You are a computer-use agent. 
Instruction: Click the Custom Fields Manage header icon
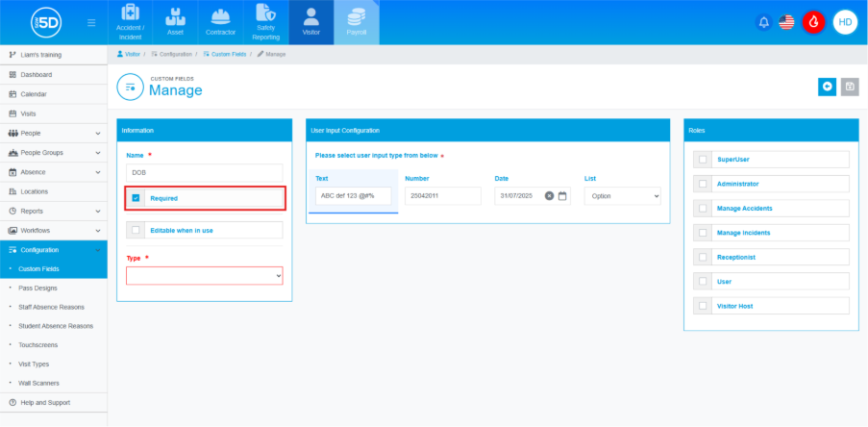130,87
